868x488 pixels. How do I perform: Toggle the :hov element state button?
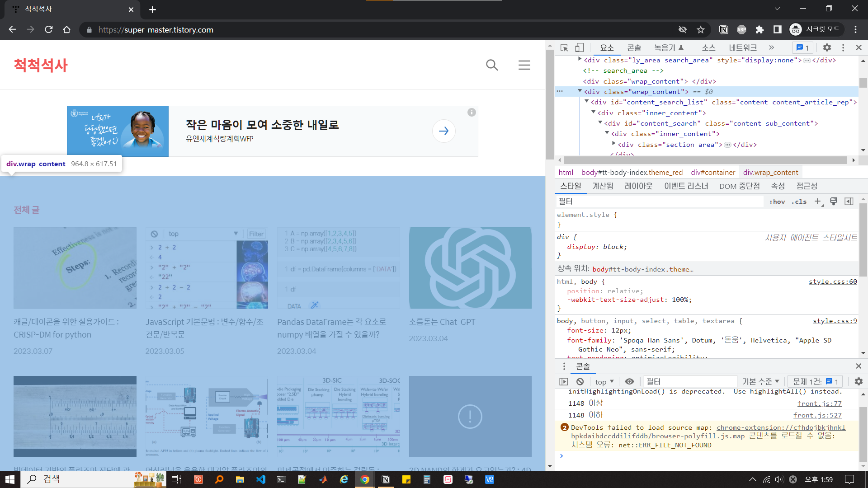(x=777, y=202)
